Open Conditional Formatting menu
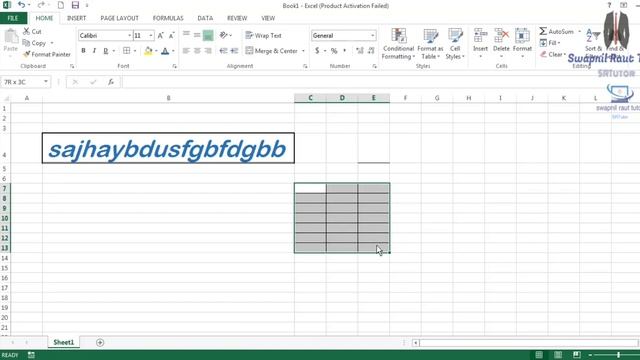640x360 pixels. click(398, 44)
